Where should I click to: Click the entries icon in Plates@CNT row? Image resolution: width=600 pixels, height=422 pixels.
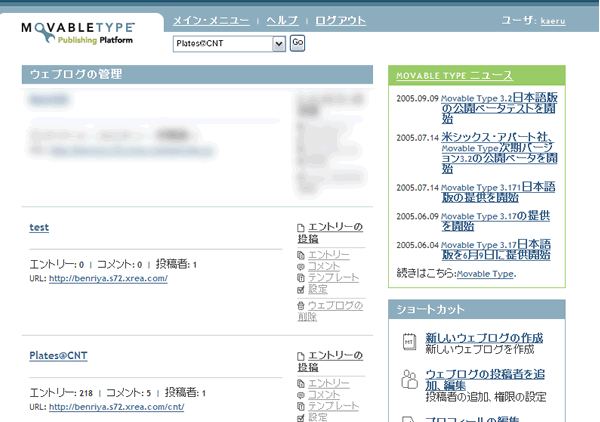pyautogui.click(x=301, y=384)
